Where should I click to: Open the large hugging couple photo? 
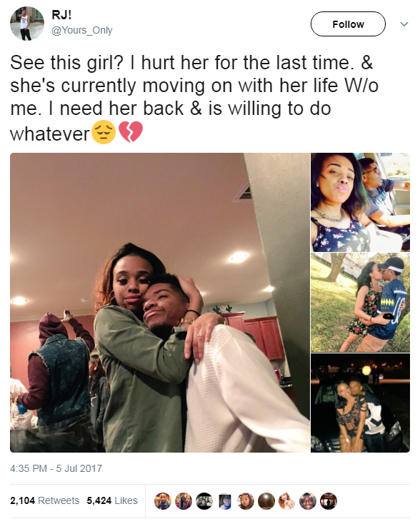tap(160, 303)
